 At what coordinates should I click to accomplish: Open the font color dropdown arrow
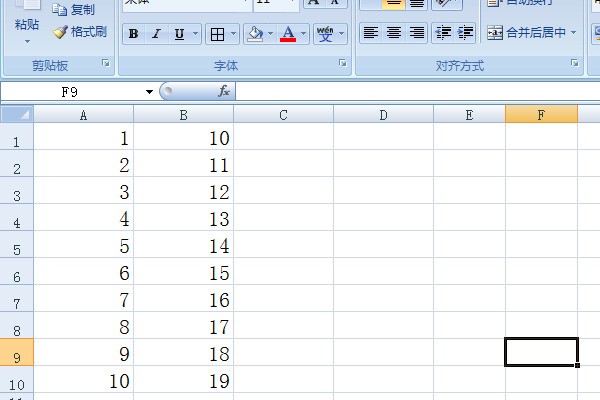point(304,34)
